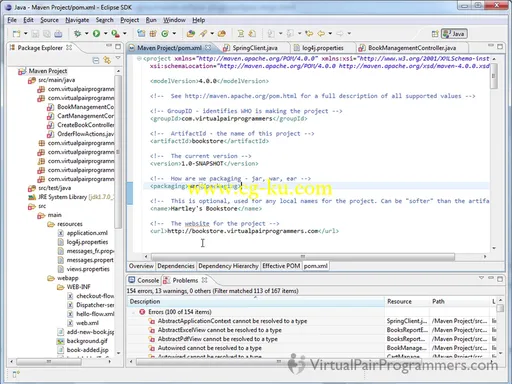The width and height of the screenshot is (512, 384).
Task: Click the New Java Class icon
Action: pos(165,33)
